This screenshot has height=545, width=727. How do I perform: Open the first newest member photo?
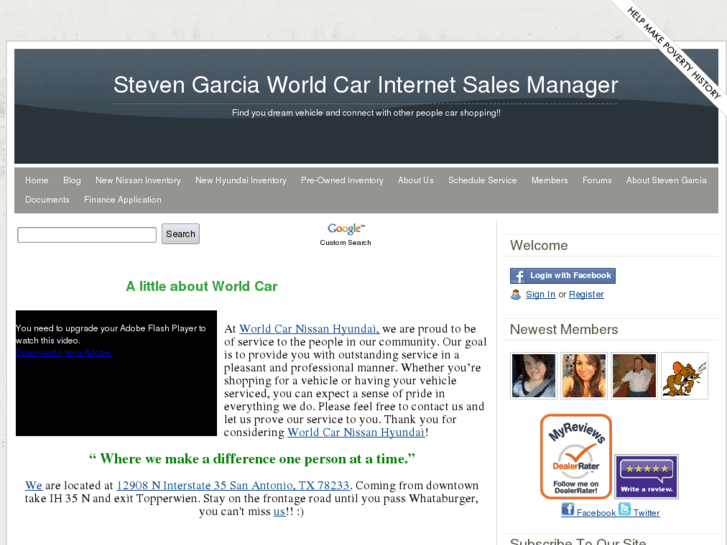(533, 376)
